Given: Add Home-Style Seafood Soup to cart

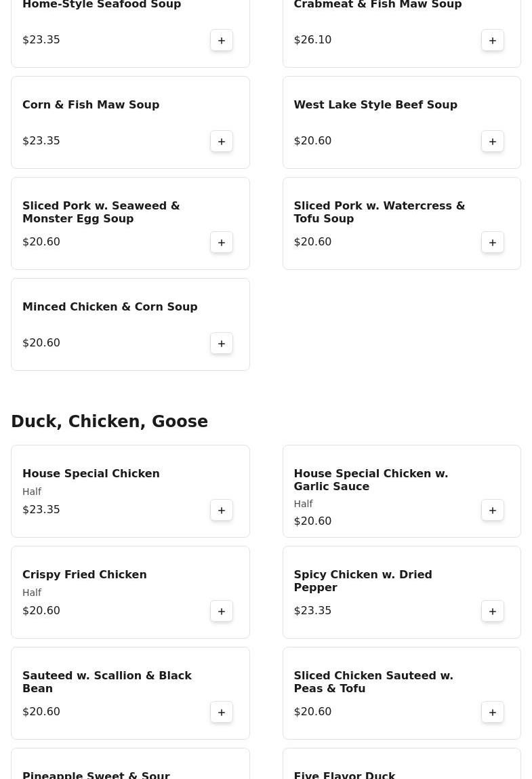Looking at the screenshot, I should pyautogui.click(x=222, y=41).
